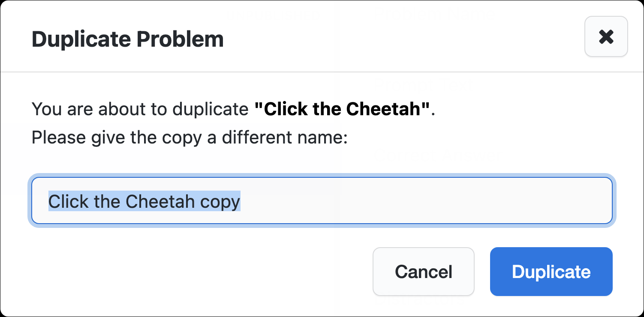644x317 pixels.
Task: Click the bold "Click the Cheetah" problem name
Action: tap(342, 110)
